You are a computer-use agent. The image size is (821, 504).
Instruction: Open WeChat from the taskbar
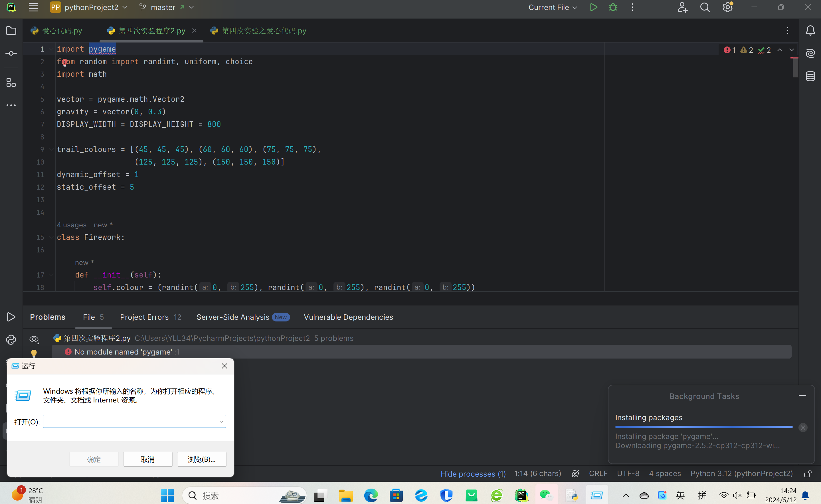[x=546, y=496]
